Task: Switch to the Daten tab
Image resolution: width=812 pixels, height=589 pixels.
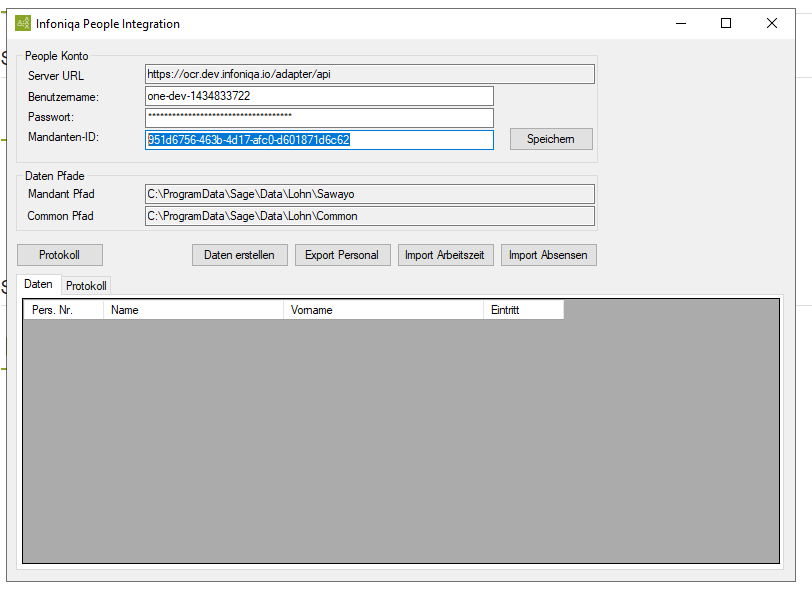Action: click(38, 284)
